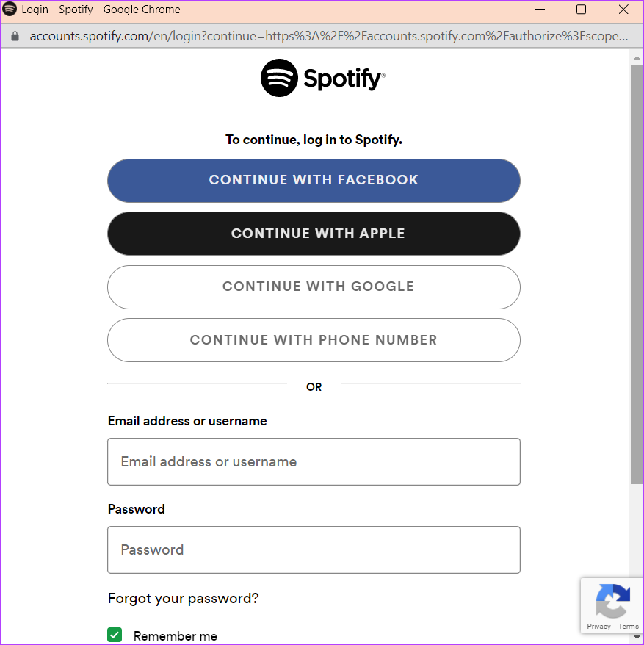Click the reCAPTCHA badge icon
The height and width of the screenshot is (645, 644).
coord(612,601)
